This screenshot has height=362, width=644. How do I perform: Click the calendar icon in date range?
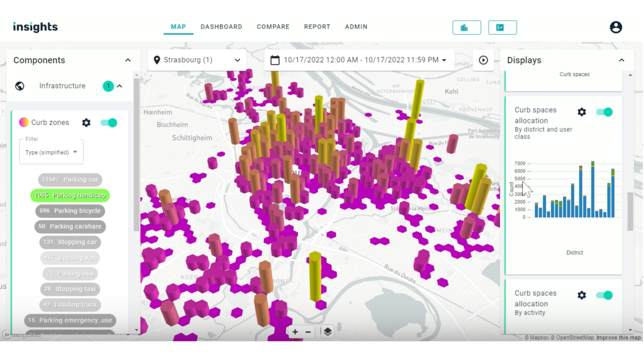pos(275,60)
